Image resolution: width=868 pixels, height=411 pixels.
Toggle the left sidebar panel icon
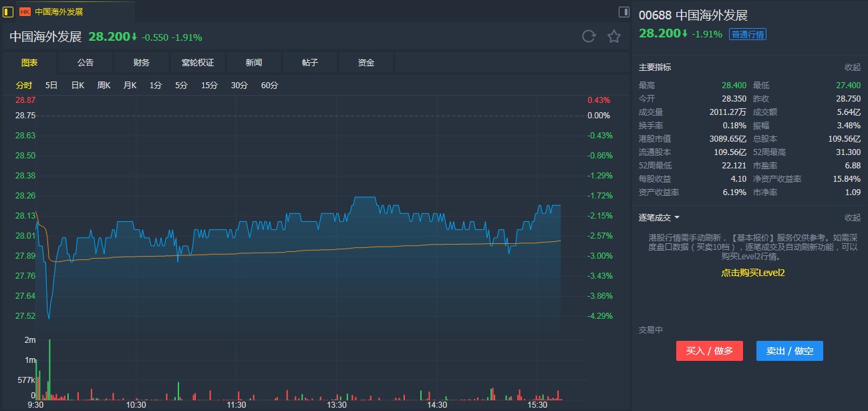pyautogui.click(x=8, y=11)
